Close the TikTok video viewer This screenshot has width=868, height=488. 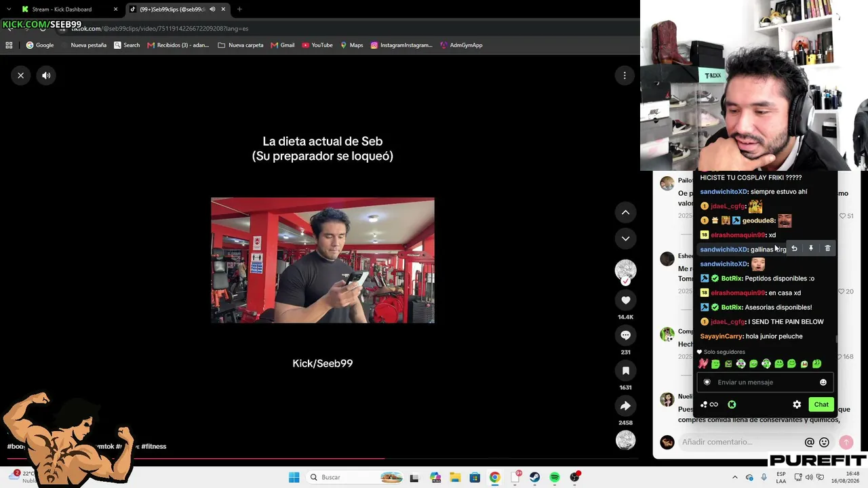(x=21, y=75)
